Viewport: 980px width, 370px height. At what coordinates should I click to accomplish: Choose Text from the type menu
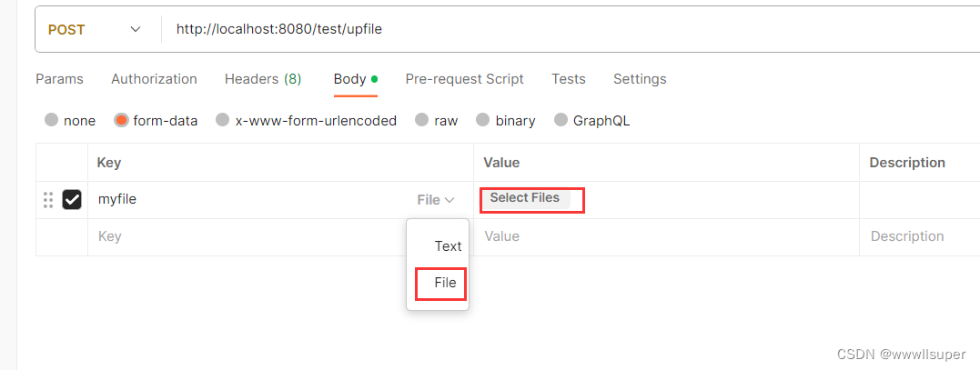tap(448, 246)
